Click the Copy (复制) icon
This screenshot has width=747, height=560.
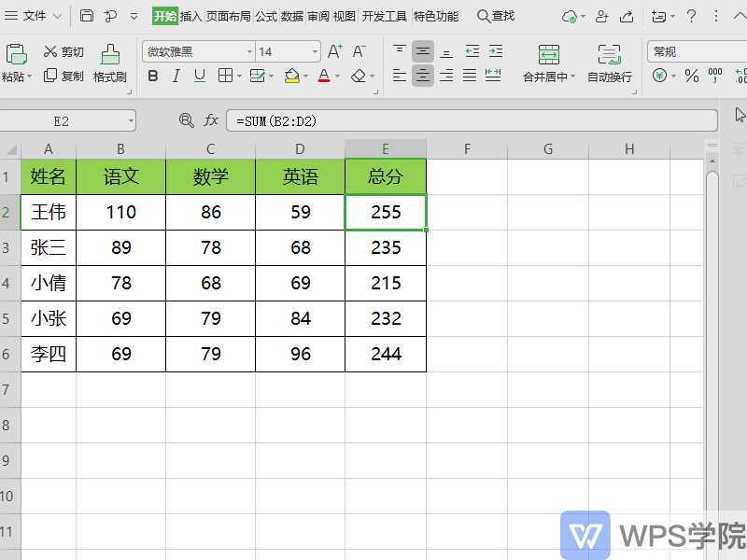click(50, 76)
